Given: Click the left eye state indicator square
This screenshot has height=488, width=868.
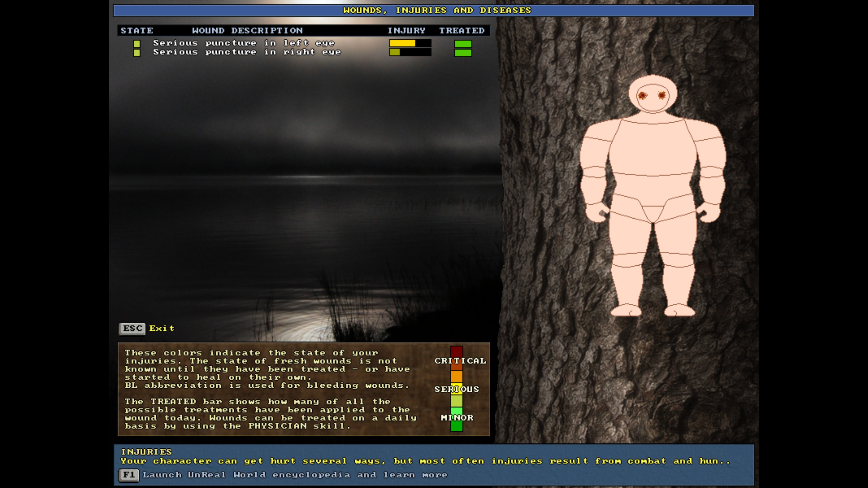Looking at the screenshot, I should [x=137, y=44].
